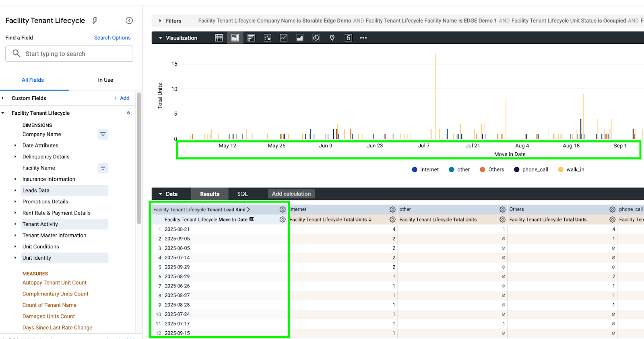Open the Search Options link
The width and height of the screenshot is (644, 339).
pos(112,38)
